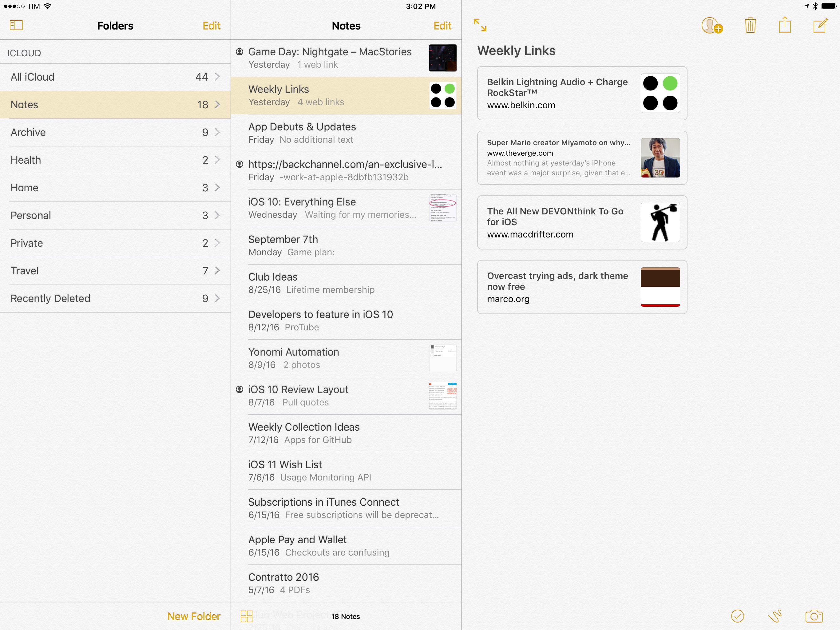The width and height of the screenshot is (840, 630).
Task: Open the Recently Deleted folder chevron
Action: coord(217,298)
